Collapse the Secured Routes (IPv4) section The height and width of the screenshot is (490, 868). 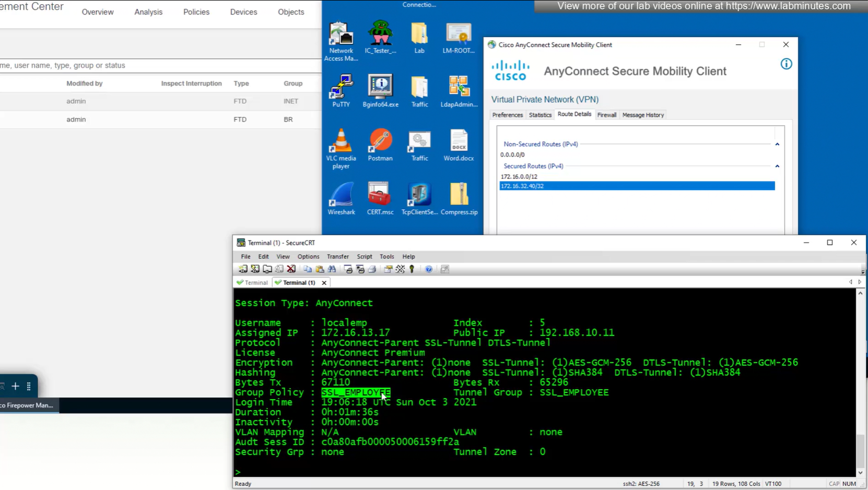click(x=777, y=166)
